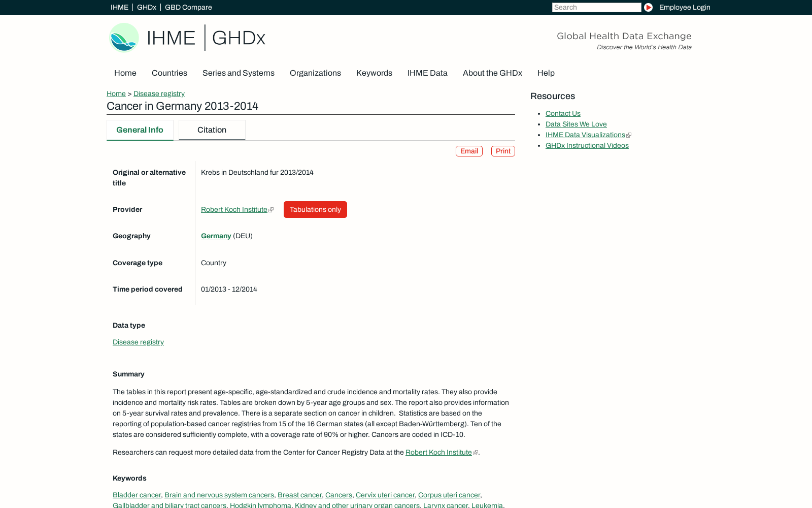812x508 pixels.
Task: Open IHME Data Visualizations link
Action: coord(585,135)
